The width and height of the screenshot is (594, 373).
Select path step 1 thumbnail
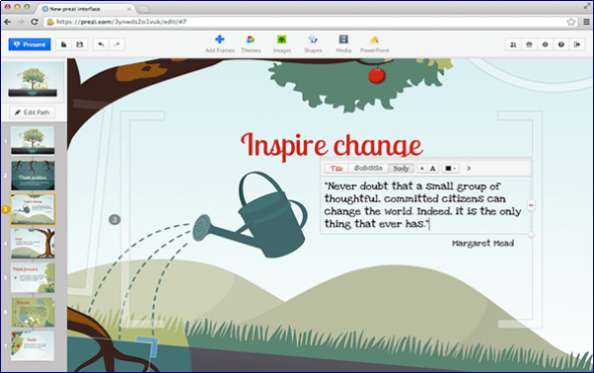[x=33, y=140]
